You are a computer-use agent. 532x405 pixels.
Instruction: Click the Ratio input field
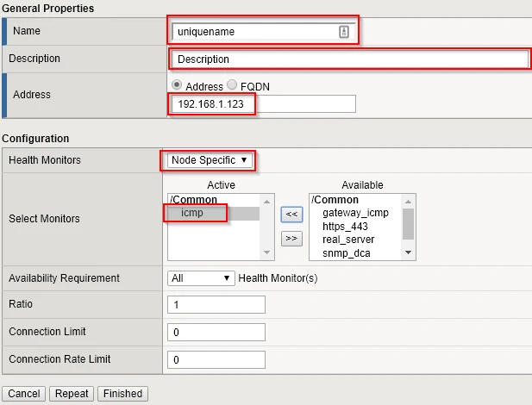tap(216, 305)
